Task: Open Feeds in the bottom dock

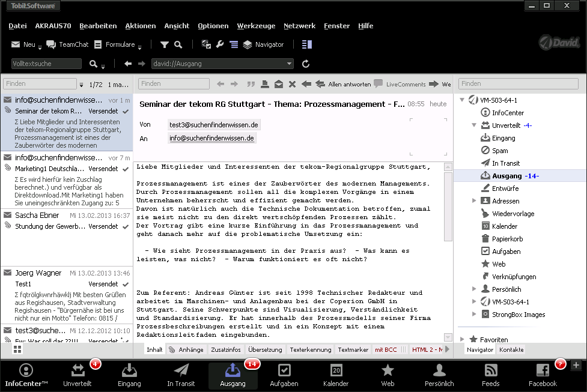Action: tap(491, 375)
